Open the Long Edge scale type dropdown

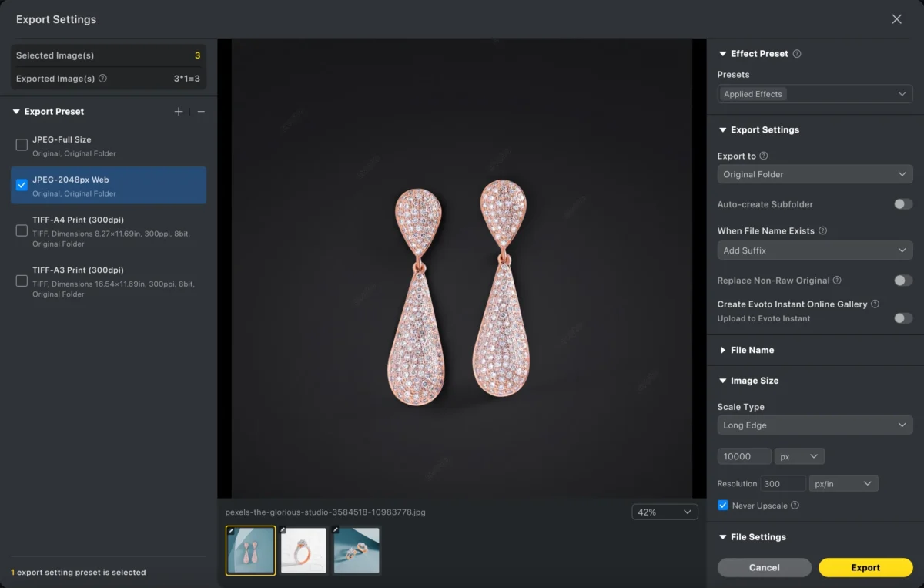pyautogui.click(x=815, y=425)
